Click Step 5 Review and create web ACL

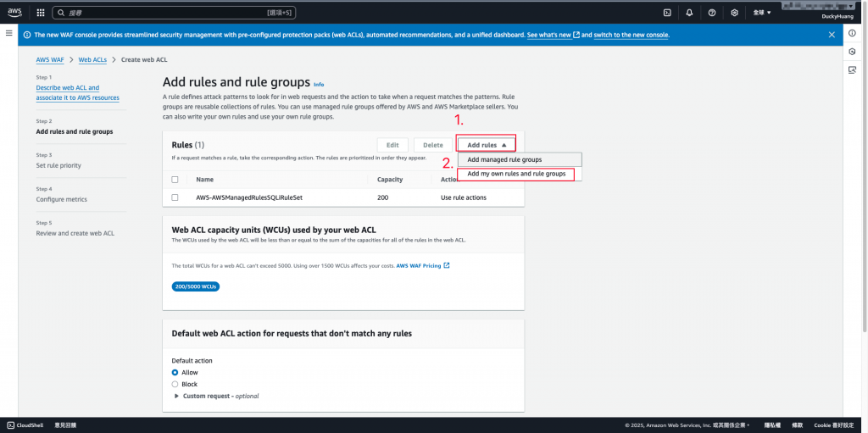tap(75, 233)
